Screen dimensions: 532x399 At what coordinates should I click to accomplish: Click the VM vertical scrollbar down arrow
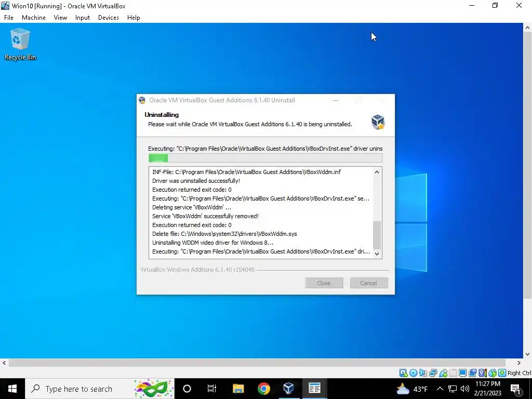[528, 354]
